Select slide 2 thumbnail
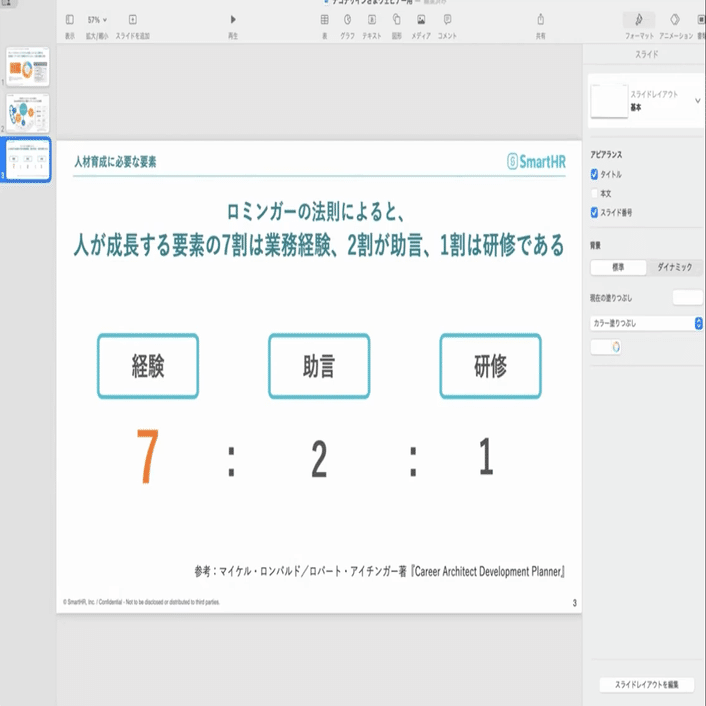Screen dimensions: 706x706 click(27, 113)
